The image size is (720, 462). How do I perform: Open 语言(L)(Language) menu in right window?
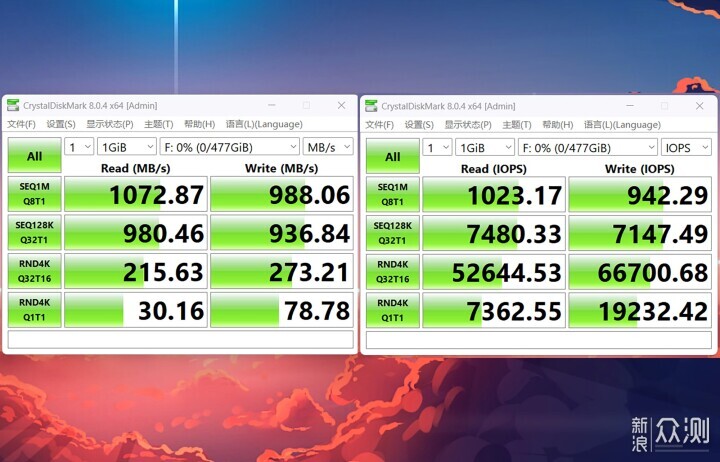pyautogui.click(x=622, y=124)
